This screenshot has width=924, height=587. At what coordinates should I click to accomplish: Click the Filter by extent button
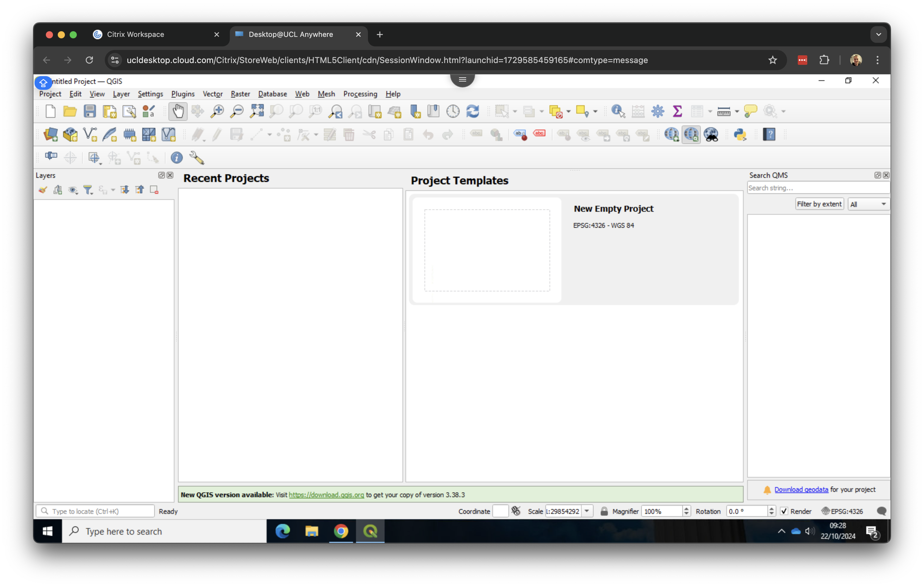819,204
